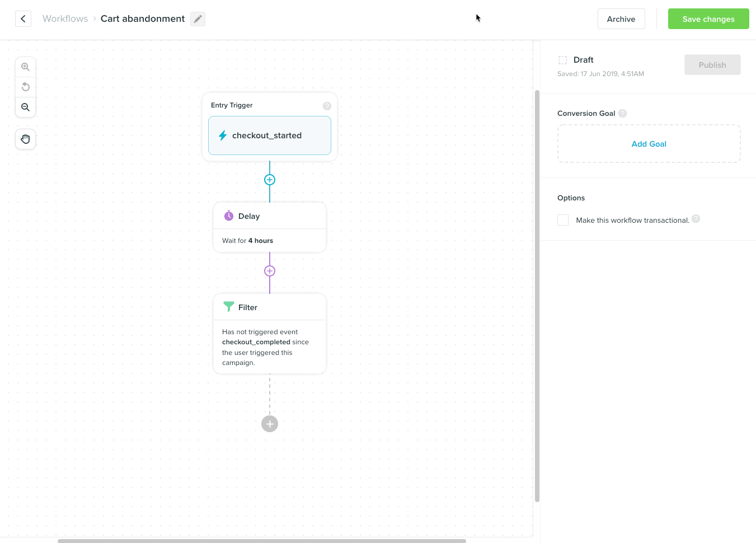
Task: Add new step below Filter node
Action: click(x=270, y=424)
